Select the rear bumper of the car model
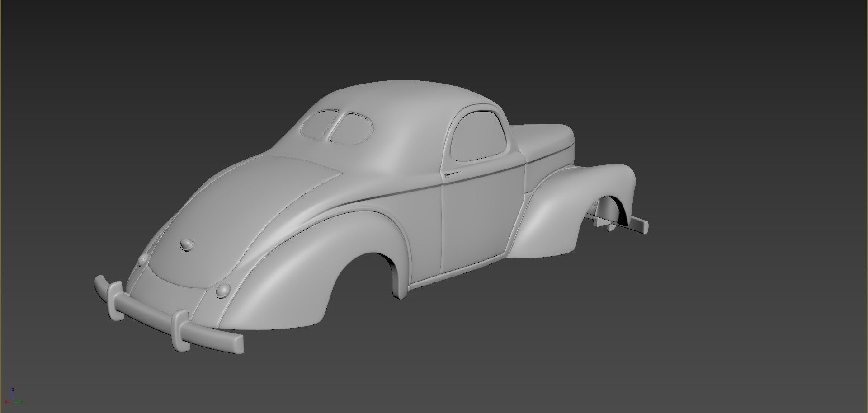The height and width of the screenshot is (413, 868). point(169,314)
